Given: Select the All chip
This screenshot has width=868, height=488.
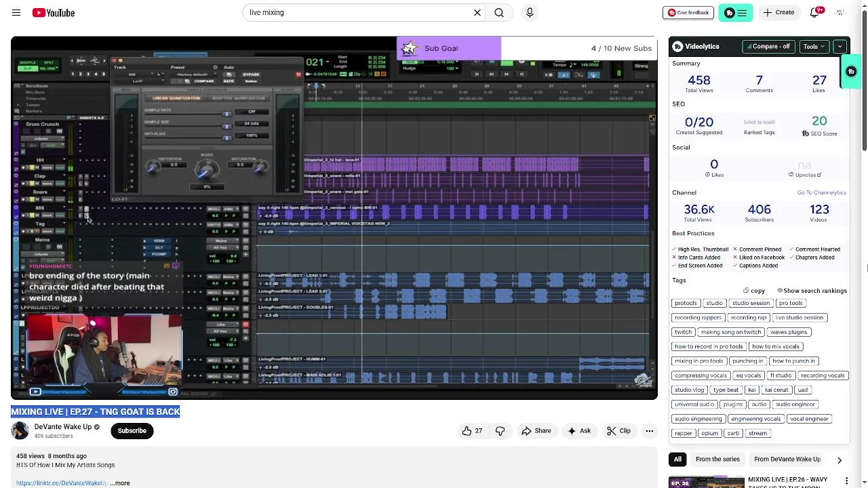Looking at the screenshot, I should [x=677, y=460].
